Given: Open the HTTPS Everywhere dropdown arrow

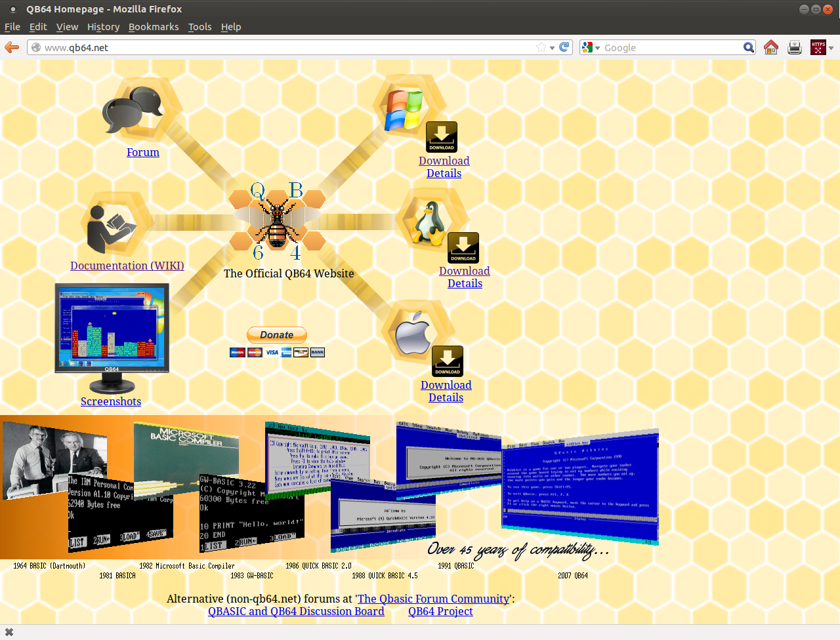Looking at the screenshot, I should click(831, 48).
